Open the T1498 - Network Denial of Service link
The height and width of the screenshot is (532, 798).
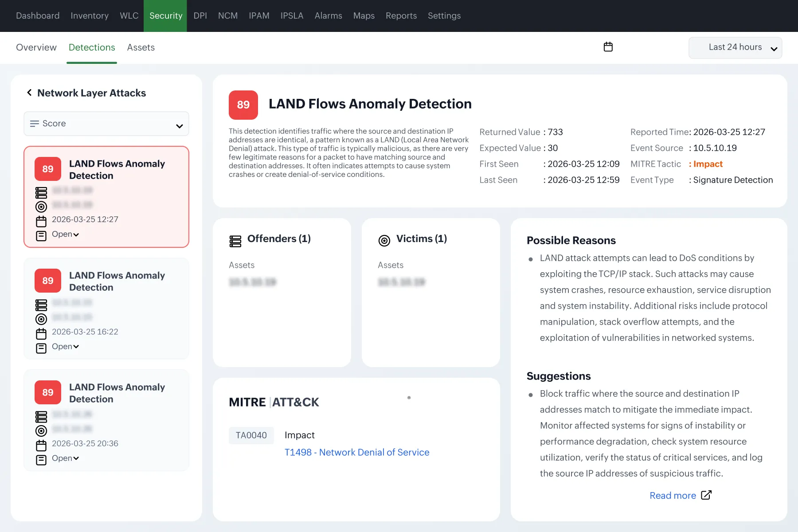pyautogui.click(x=357, y=452)
